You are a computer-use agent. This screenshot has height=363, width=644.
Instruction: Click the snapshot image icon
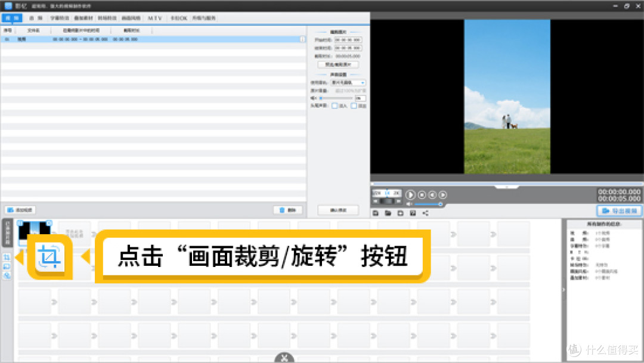413,213
